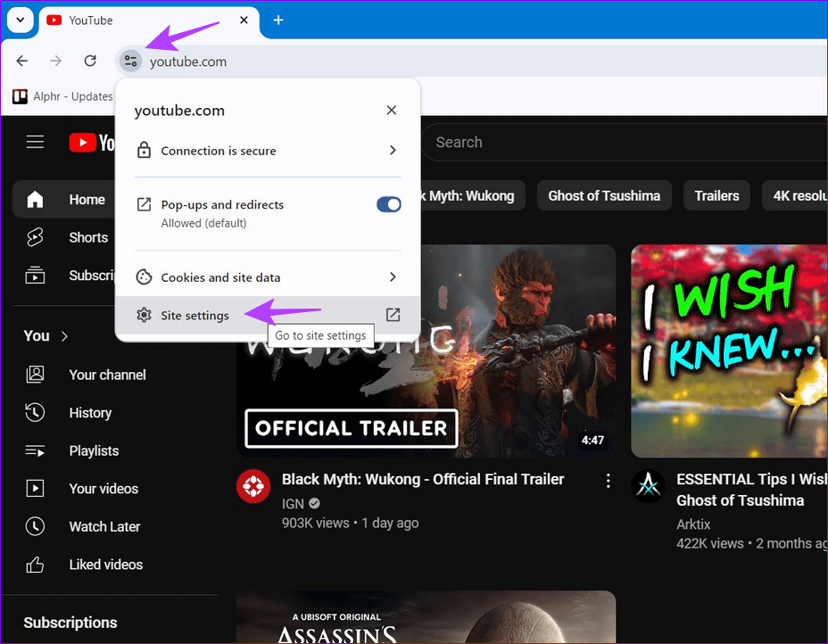The image size is (828, 644).
Task: Click the Shorts icon
Action: coord(35,237)
